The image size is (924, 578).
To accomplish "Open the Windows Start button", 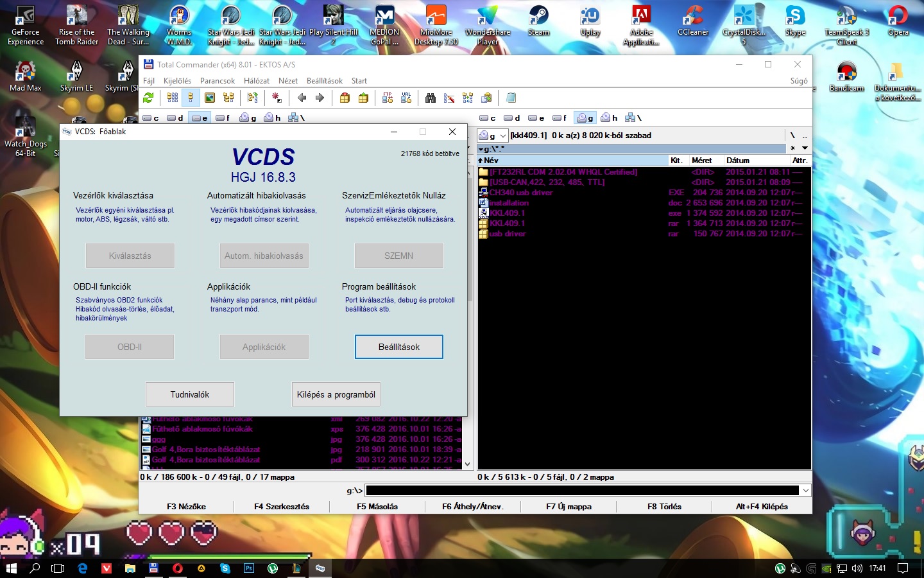I will (11, 568).
